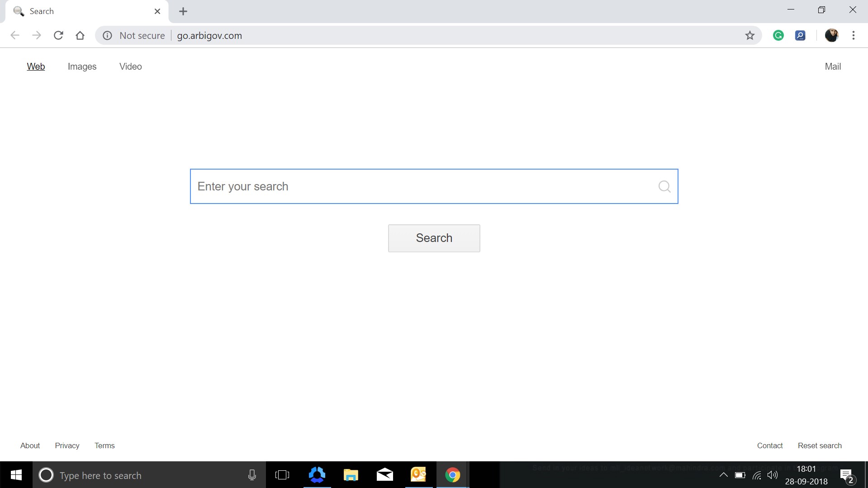Viewport: 868px width, 488px height.
Task: Reload the current page
Action: click(58, 35)
